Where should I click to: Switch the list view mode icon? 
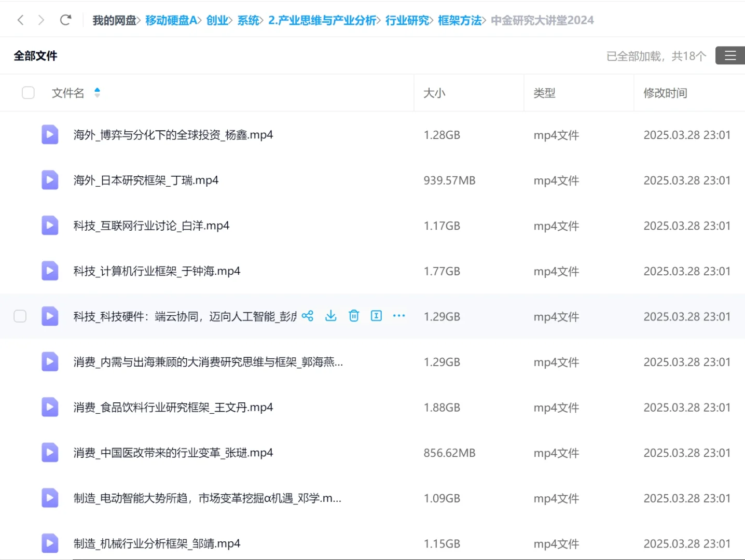point(730,55)
